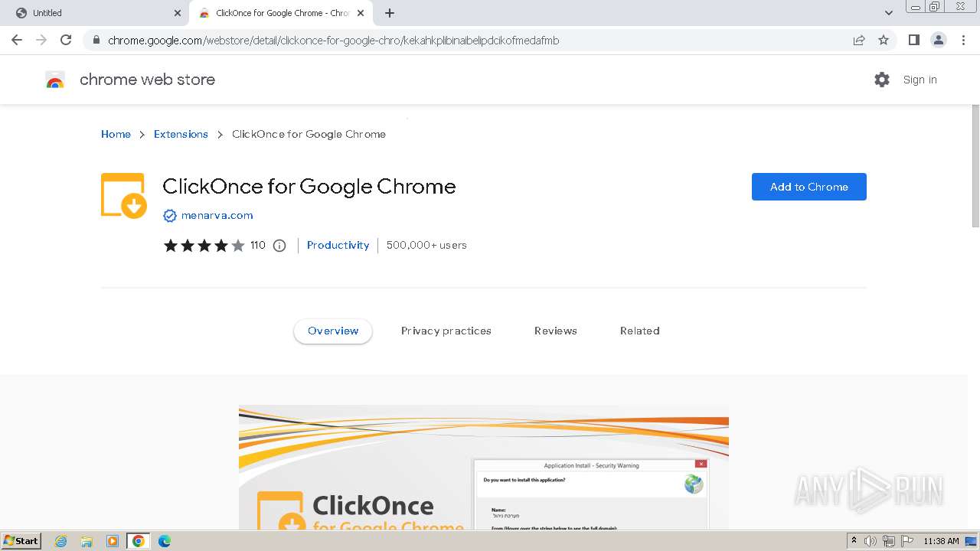This screenshot has height=551, width=980.
Task: Open the network tray icon
Action: click(x=889, y=541)
